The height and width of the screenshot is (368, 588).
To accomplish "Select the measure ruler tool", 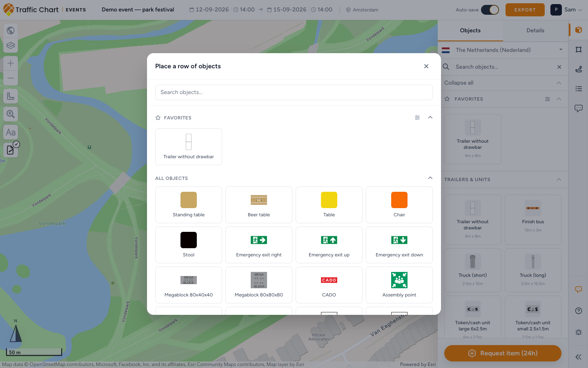I will [11, 96].
